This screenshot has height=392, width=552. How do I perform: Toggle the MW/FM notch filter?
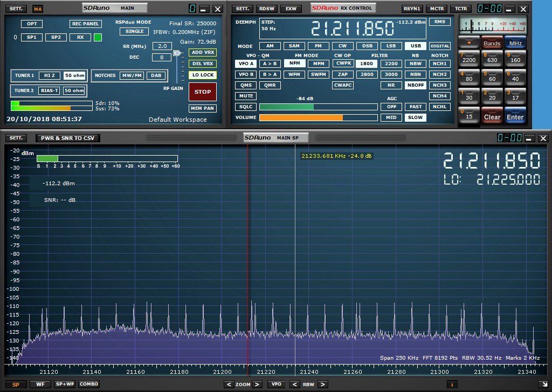[x=132, y=75]
